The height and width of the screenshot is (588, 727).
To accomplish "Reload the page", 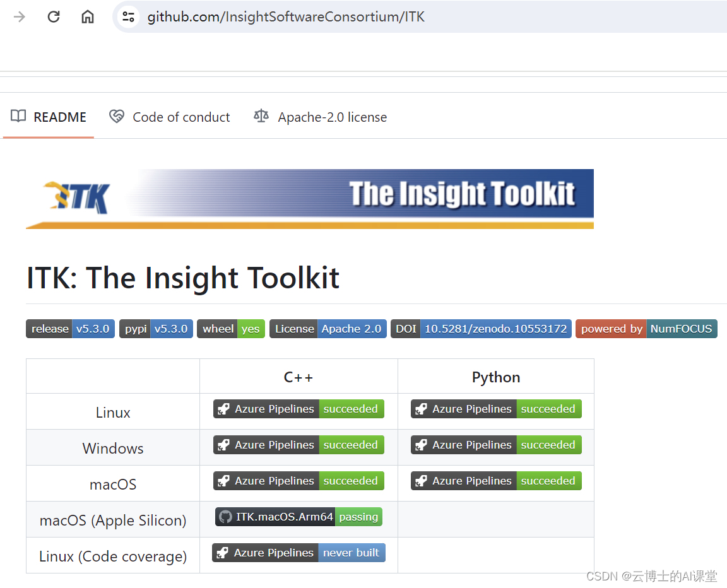I will tap(54, 16).
